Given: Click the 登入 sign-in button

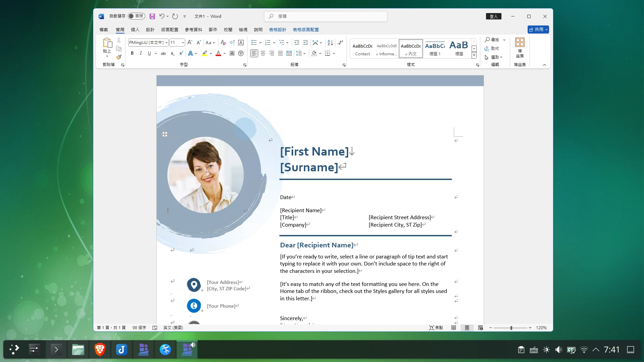Looking at the screenshot, I should [x=493, y=16].
